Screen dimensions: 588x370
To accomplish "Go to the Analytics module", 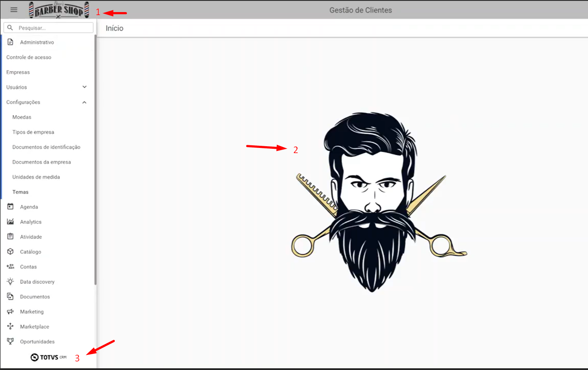I will pos(31,222).
